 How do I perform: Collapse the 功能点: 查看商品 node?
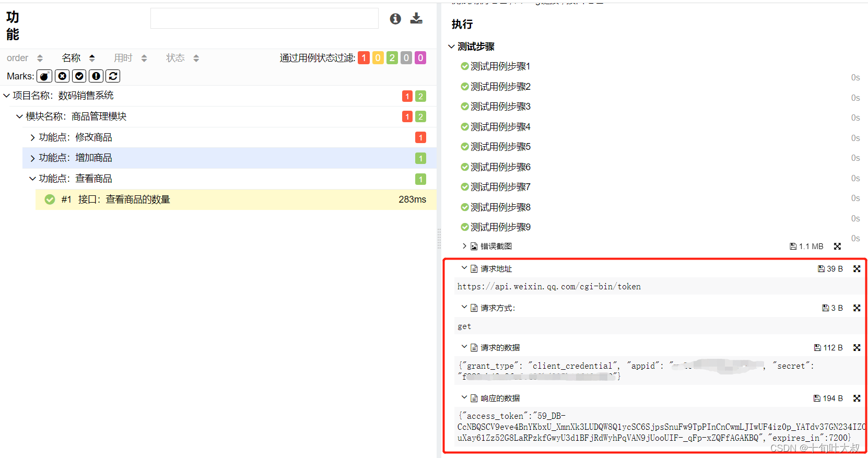(x=32, y=179)
